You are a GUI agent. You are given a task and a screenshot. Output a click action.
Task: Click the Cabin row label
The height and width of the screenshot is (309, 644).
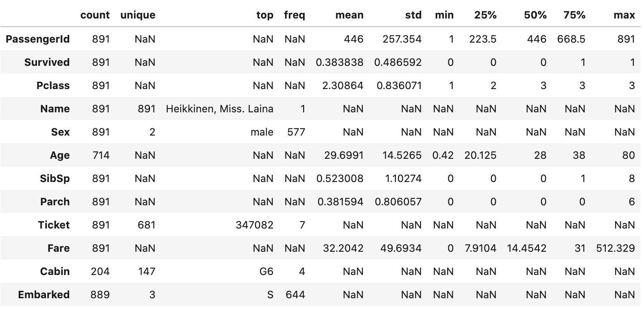point(55,272)
